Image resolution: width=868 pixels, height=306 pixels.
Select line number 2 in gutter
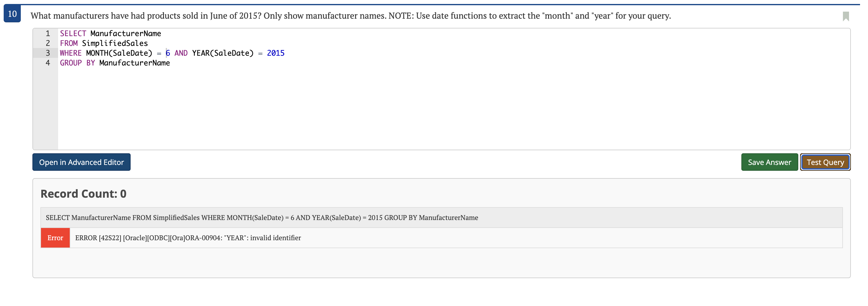tap(48, 43)
